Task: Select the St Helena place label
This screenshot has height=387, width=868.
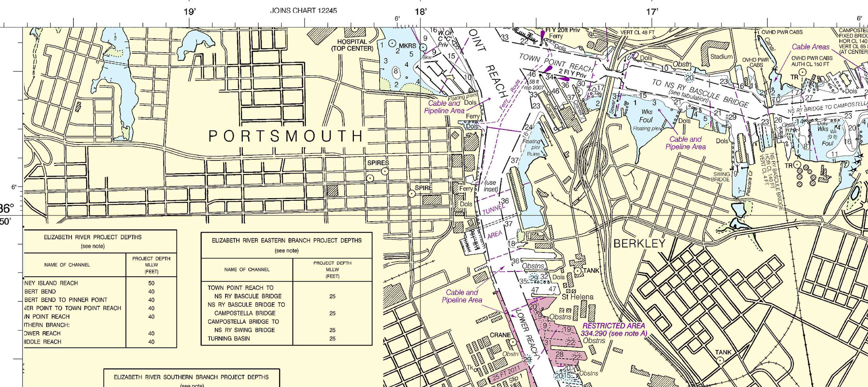Action: pyautogui.click(x=577, y=297)
